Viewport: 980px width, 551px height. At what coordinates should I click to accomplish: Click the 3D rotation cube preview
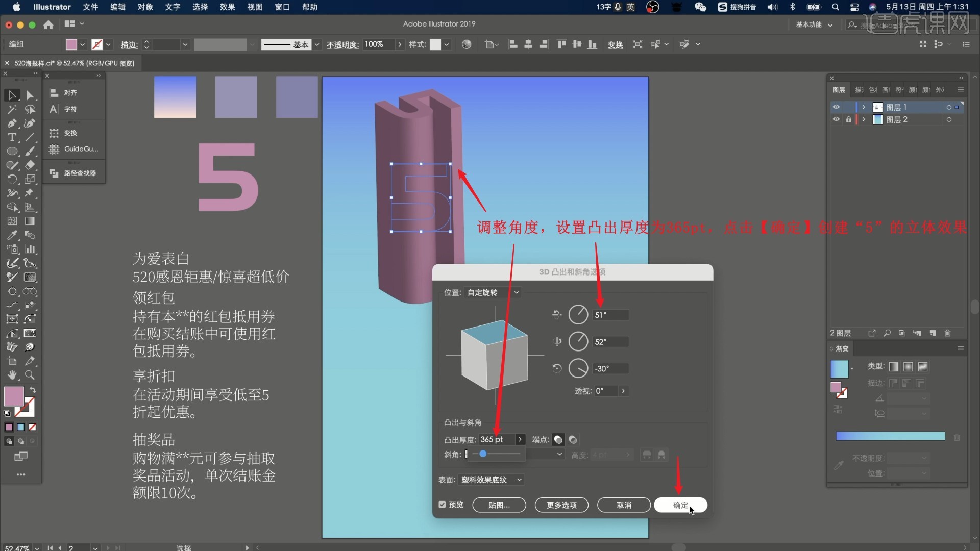[x=494, y=356]
